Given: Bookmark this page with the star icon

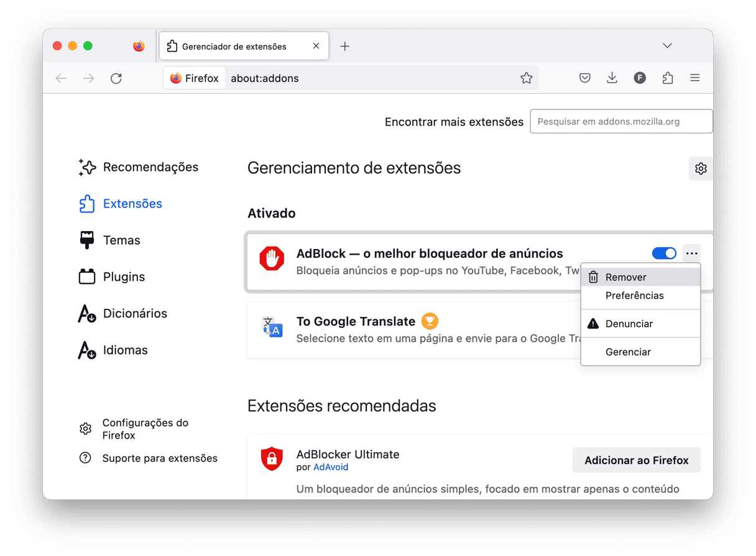Looking at the screenshot, I should [x=526, y=78].
